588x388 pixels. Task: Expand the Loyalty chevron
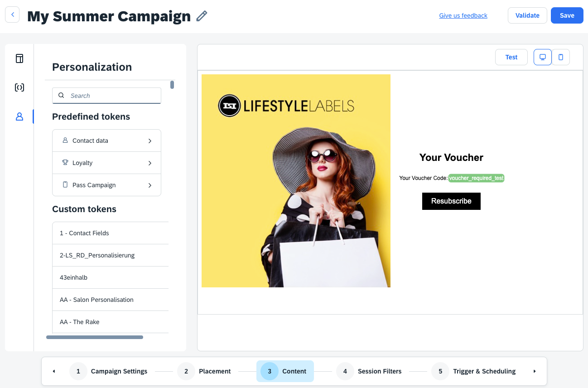pyautogui.click(x=150, y=163)
